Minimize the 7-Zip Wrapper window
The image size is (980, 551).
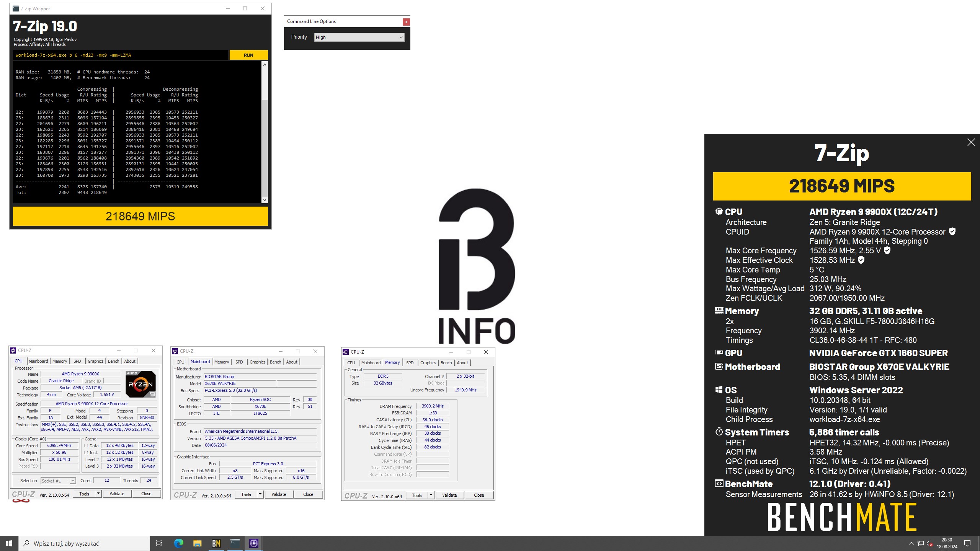[x=228, y=8]
